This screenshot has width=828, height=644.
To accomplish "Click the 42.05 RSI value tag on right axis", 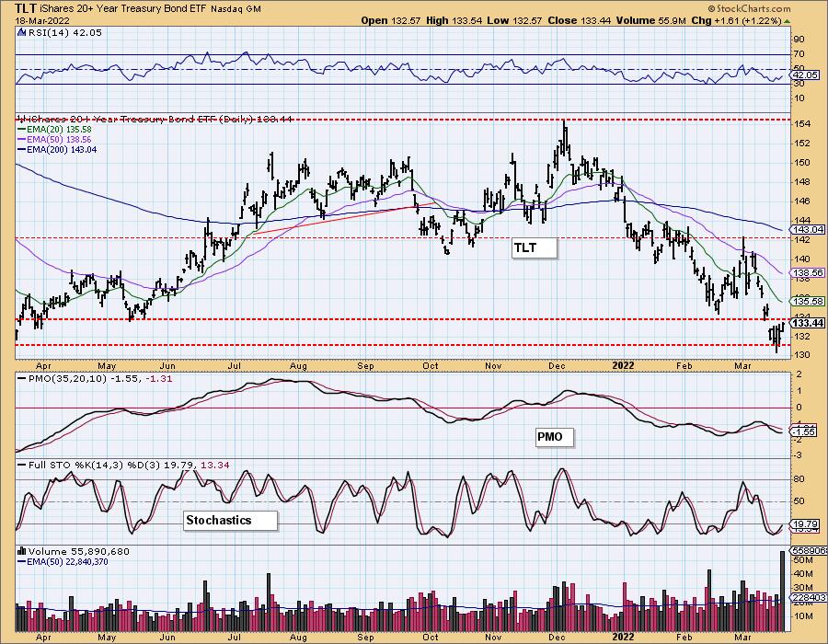I will point(806,75).
